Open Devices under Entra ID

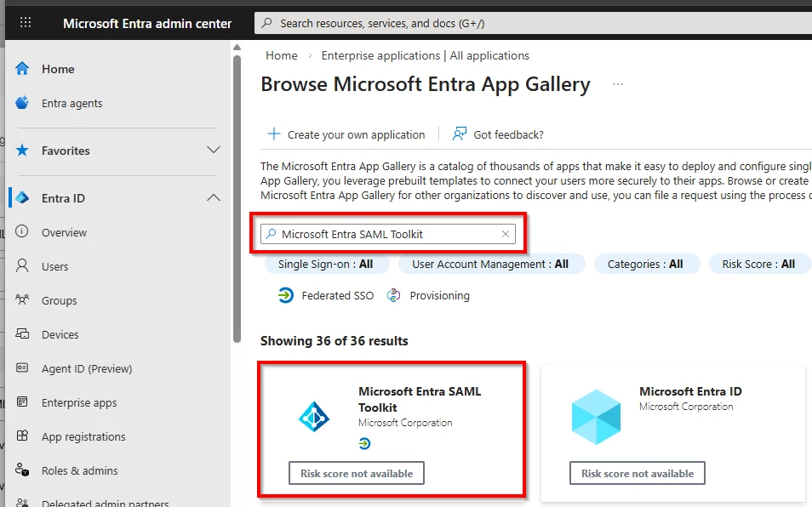click(x=60, y=334)
